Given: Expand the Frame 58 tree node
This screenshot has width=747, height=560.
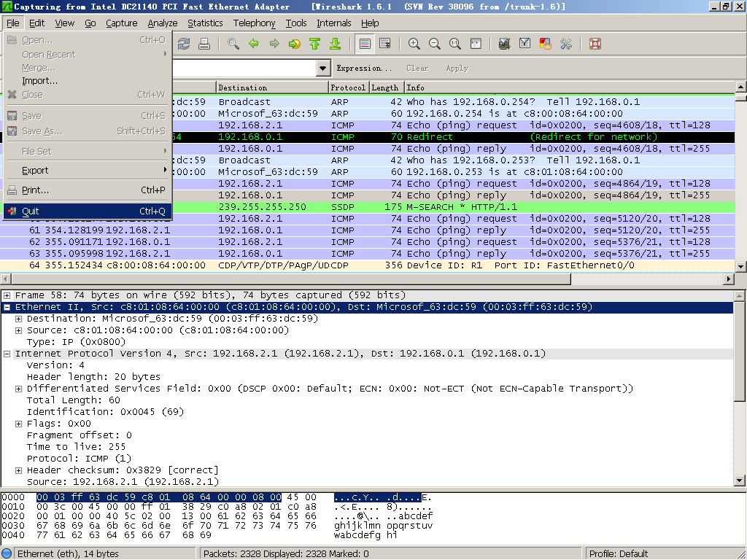Looking at the screenshot, I should pos(7,295).
